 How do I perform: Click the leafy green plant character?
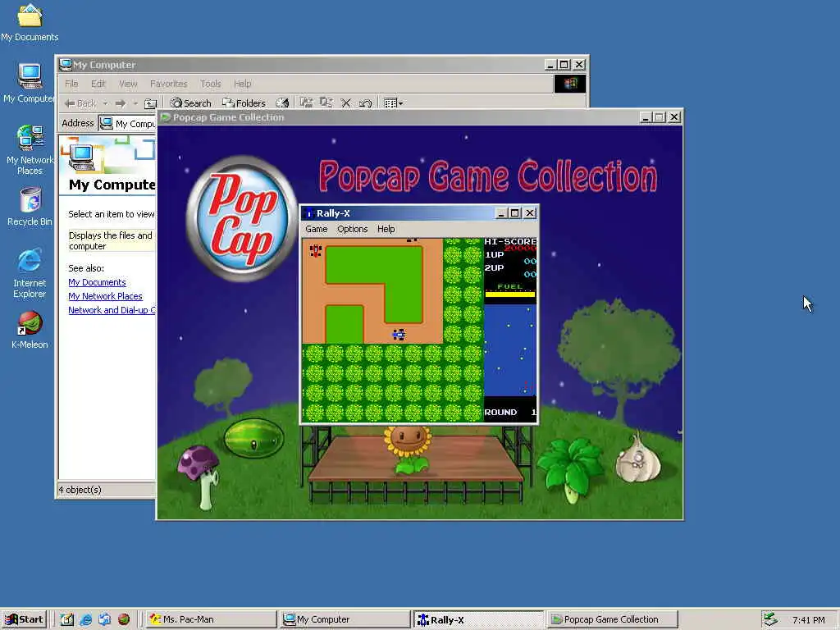tap(571, 470)
